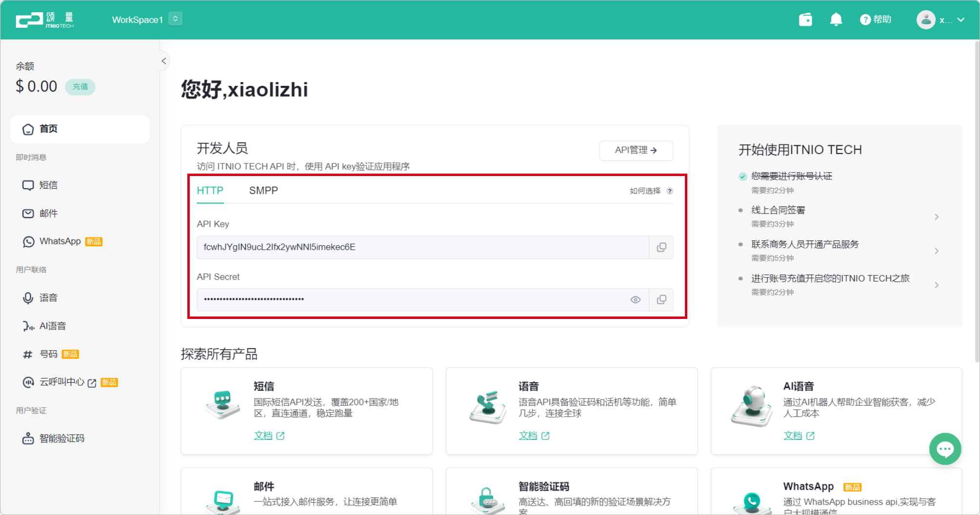The height and width of the screenshot is (515, 980).
Task: Open the wallet icon in the top bar
Action: [805, 20]
